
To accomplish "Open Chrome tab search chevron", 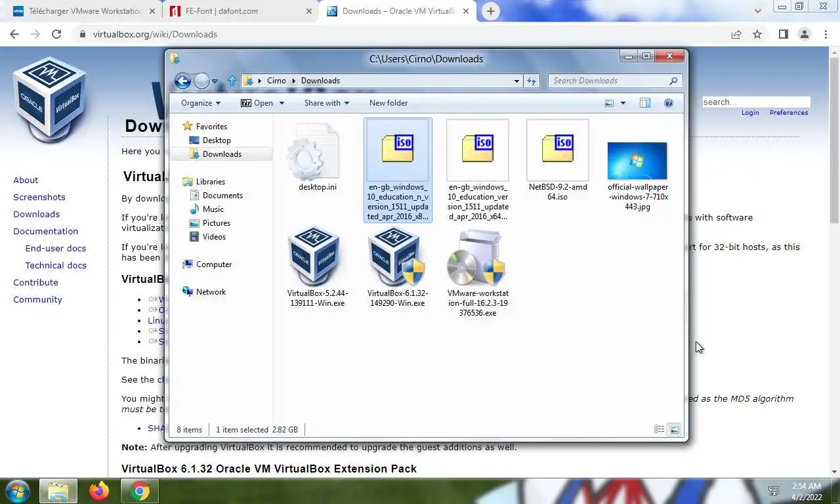I will click(x=758, y=11).
